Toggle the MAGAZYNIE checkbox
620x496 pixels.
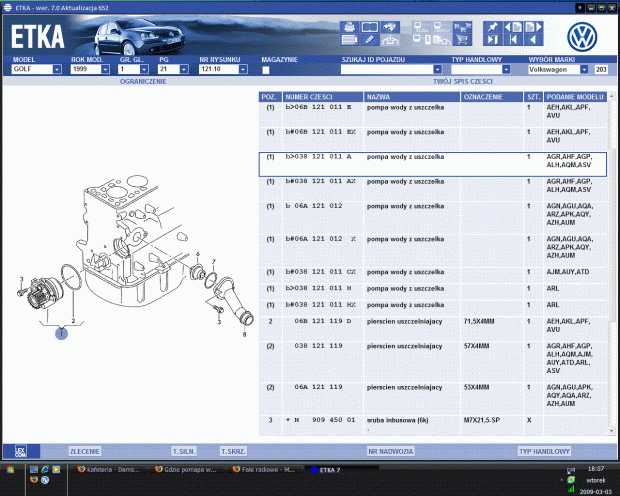click(x=266, y=70)
